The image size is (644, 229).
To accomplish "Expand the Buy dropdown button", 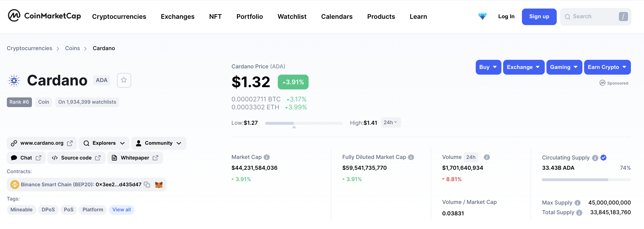I will click(x=488, y=67).
